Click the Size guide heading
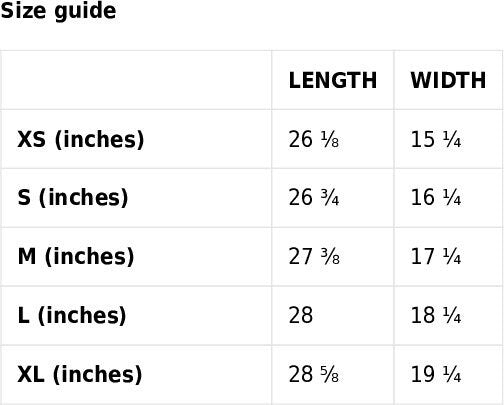The height and width of the screenshot is (405, 504). coord(58,11)
